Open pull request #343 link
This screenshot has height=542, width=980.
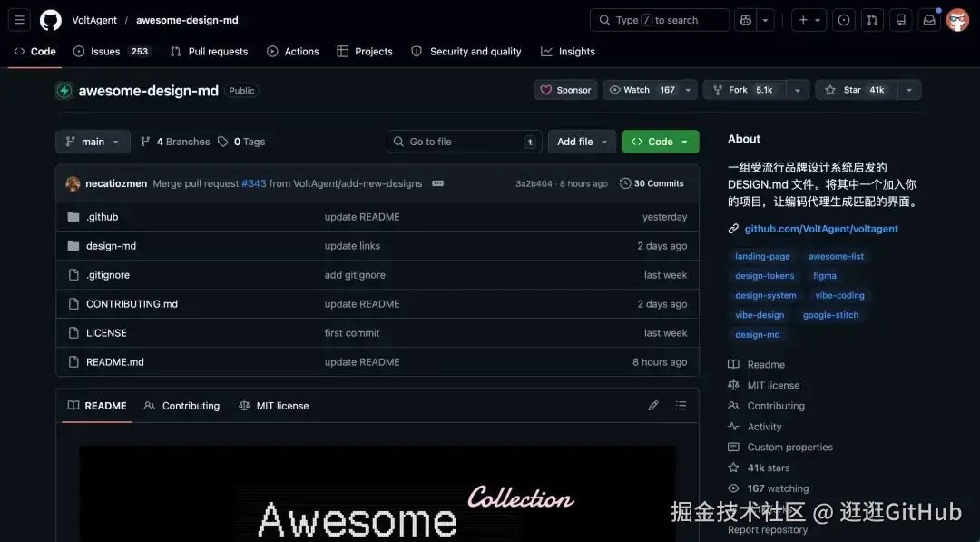pyautogui.click(x=254, y=183)
